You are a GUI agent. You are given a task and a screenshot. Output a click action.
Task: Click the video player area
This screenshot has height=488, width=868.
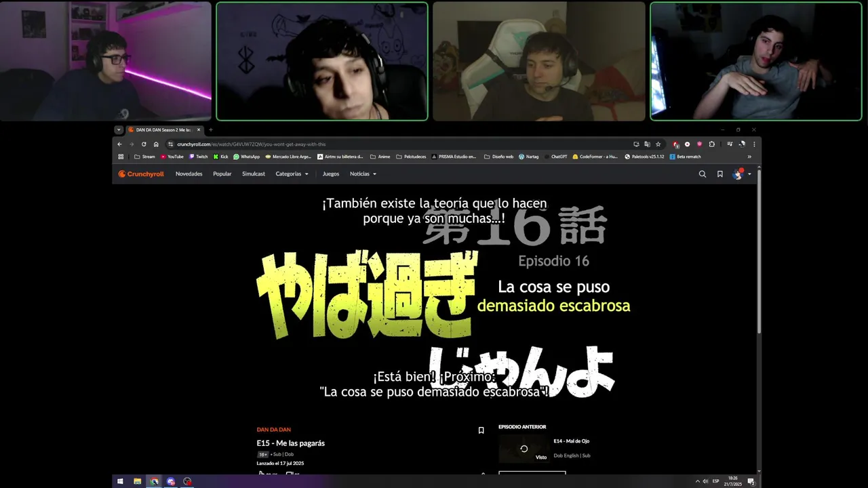tap(434, 302)
